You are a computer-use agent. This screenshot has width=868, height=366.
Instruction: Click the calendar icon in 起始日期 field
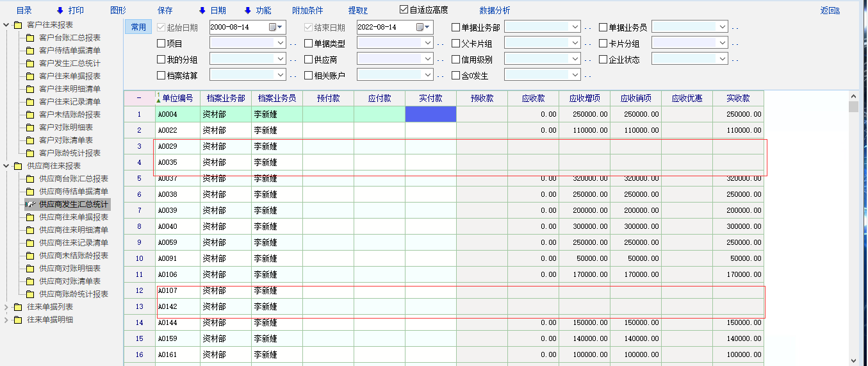273,28
